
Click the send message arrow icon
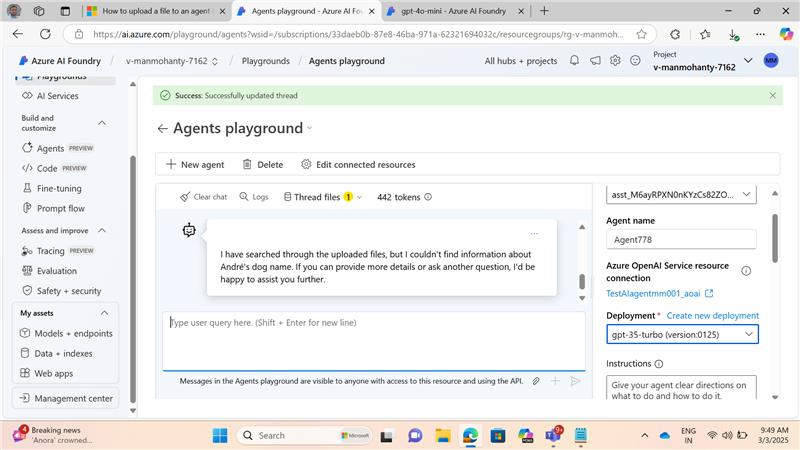(576, 381)
